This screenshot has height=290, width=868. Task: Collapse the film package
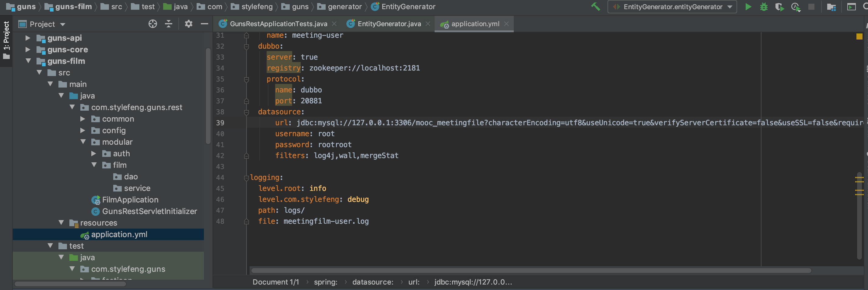point(94,165)
